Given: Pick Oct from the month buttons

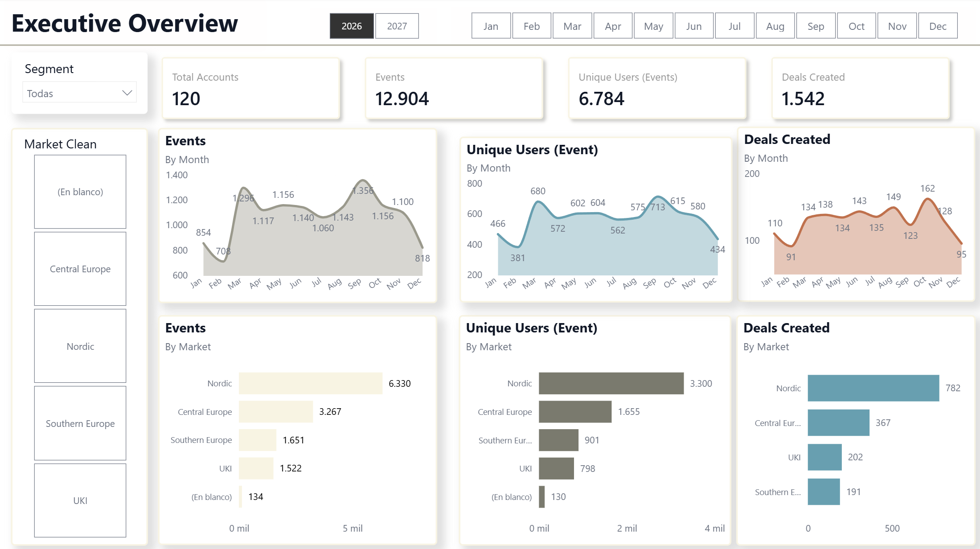Looking at the screenshot, I should tap(857, 26).
